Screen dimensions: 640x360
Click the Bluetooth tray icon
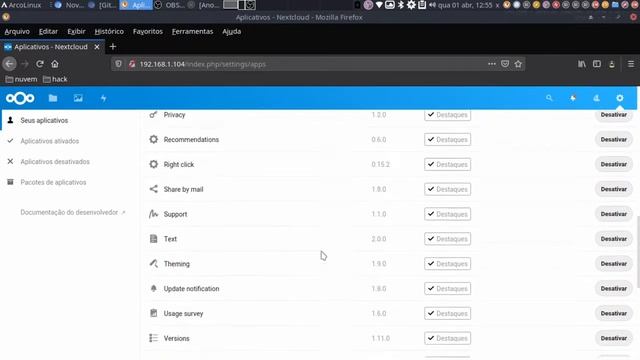coord(401,5)
